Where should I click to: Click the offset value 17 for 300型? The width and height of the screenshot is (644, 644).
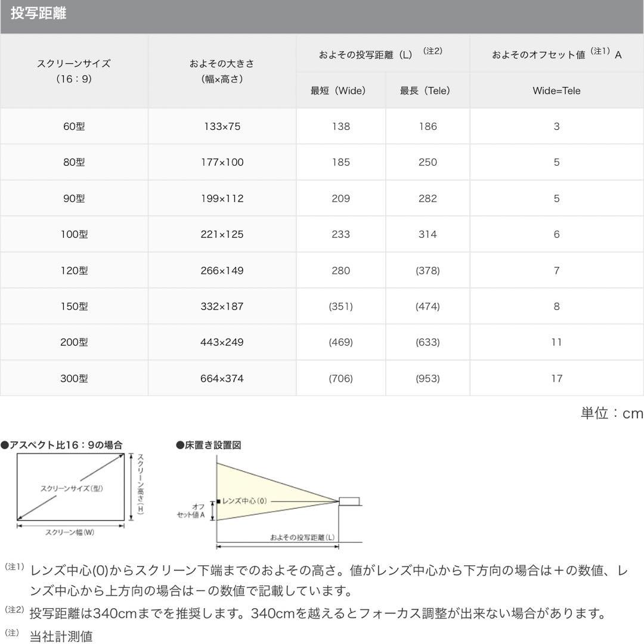(x=555, y=378)
